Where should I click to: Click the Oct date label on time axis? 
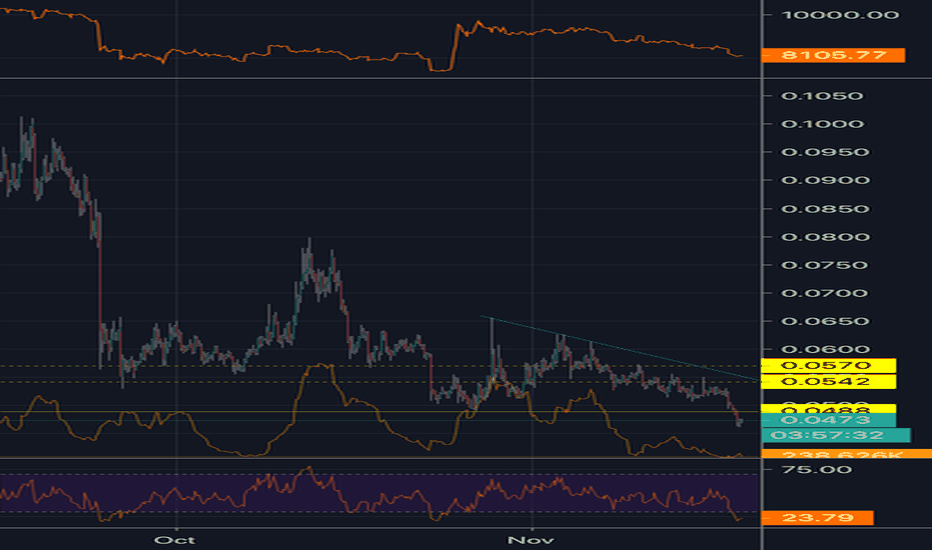click(174, 540)
